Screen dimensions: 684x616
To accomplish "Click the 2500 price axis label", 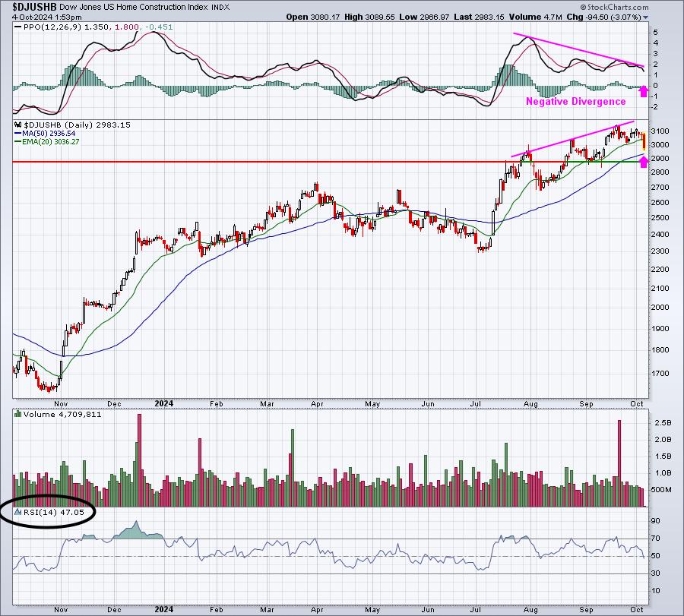I will tap(660, 218).
